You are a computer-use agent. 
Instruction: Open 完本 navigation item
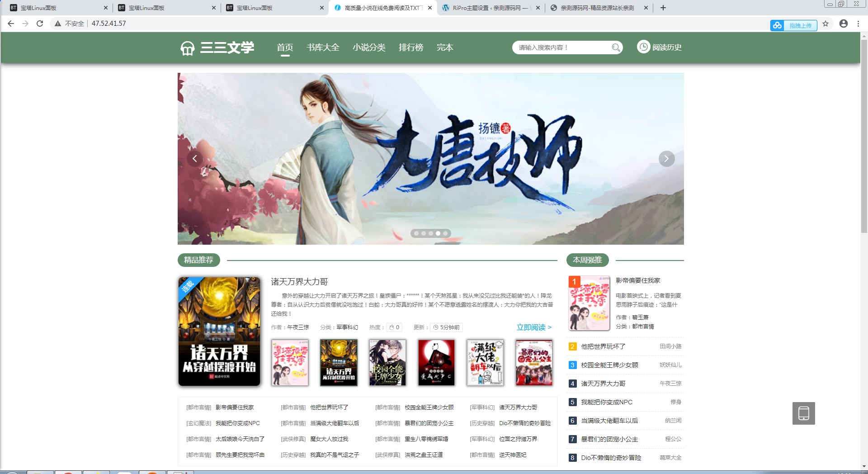click(x=445, y=47)
